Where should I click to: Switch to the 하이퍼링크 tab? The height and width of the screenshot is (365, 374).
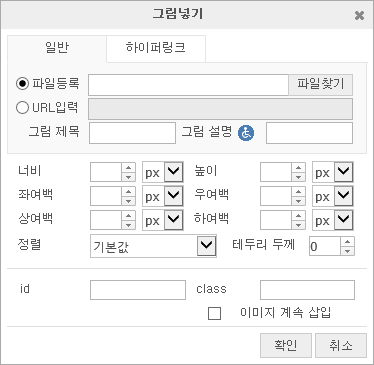coord(156,48)
